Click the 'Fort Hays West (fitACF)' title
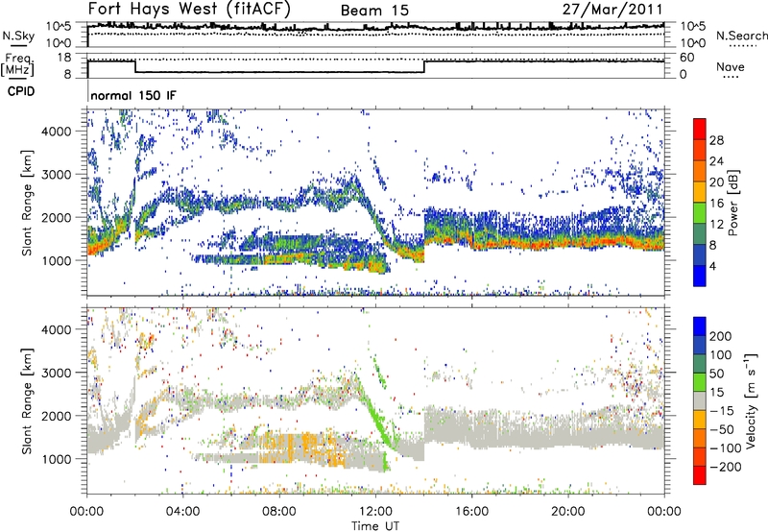768x532 pixels. (189, 9)
